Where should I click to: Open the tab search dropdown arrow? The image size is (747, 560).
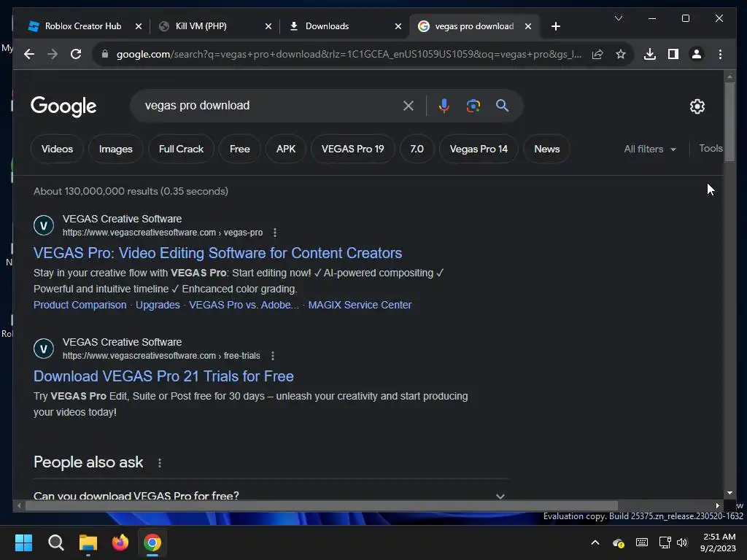click(619, 18)
